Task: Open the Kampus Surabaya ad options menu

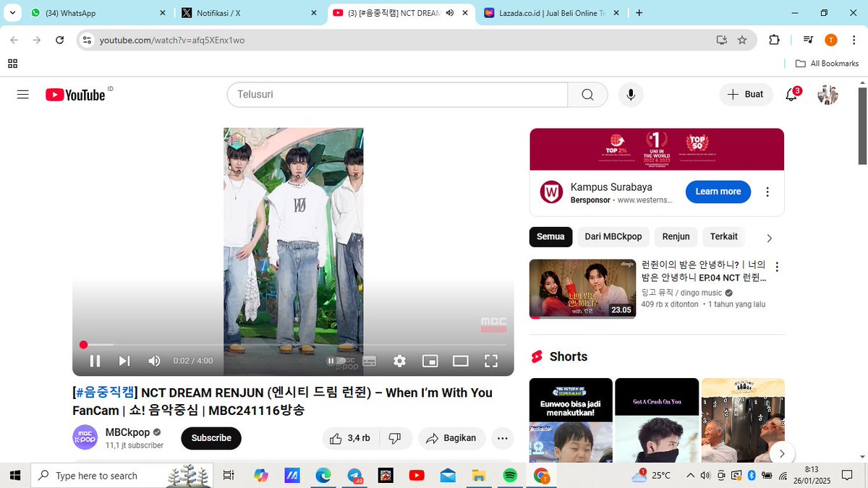Action: 767,192
